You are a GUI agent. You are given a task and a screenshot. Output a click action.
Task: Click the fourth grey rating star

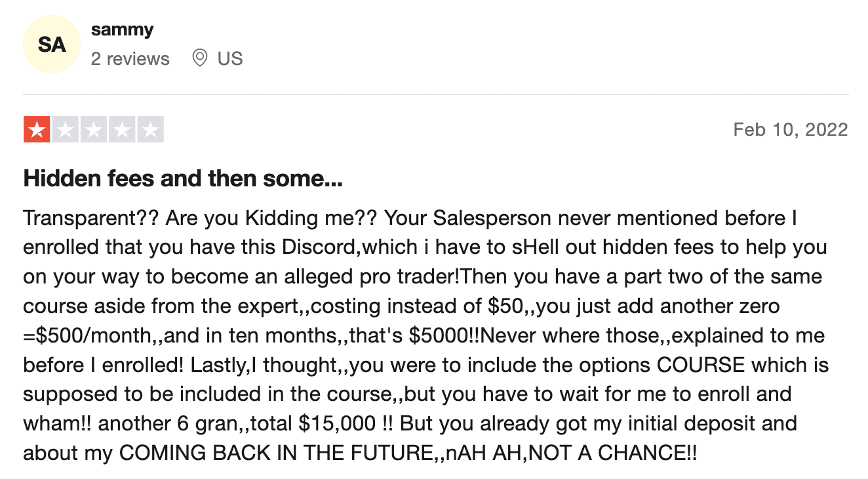click(x=122, y=130)
